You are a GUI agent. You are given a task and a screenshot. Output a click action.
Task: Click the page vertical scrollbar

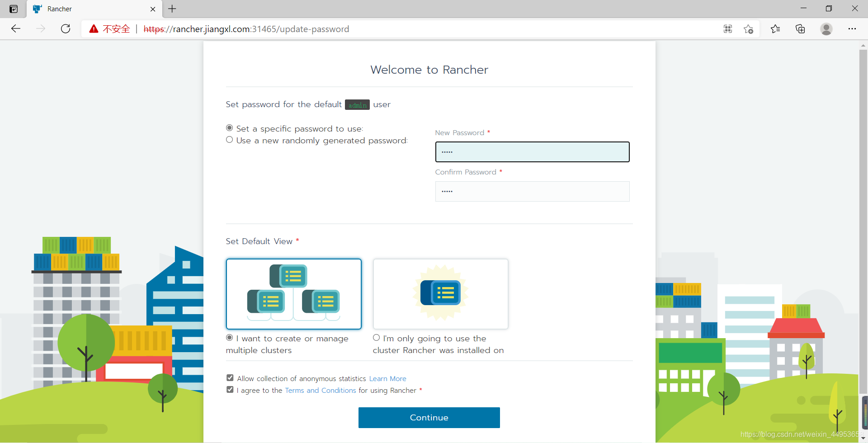(x=863, y=221)
